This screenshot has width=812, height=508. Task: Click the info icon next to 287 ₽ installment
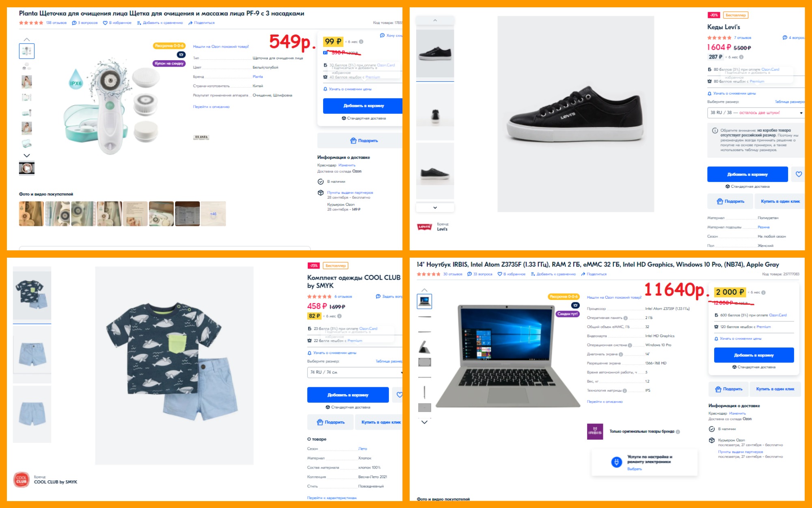pyautogui.click(x=741, y=57)
